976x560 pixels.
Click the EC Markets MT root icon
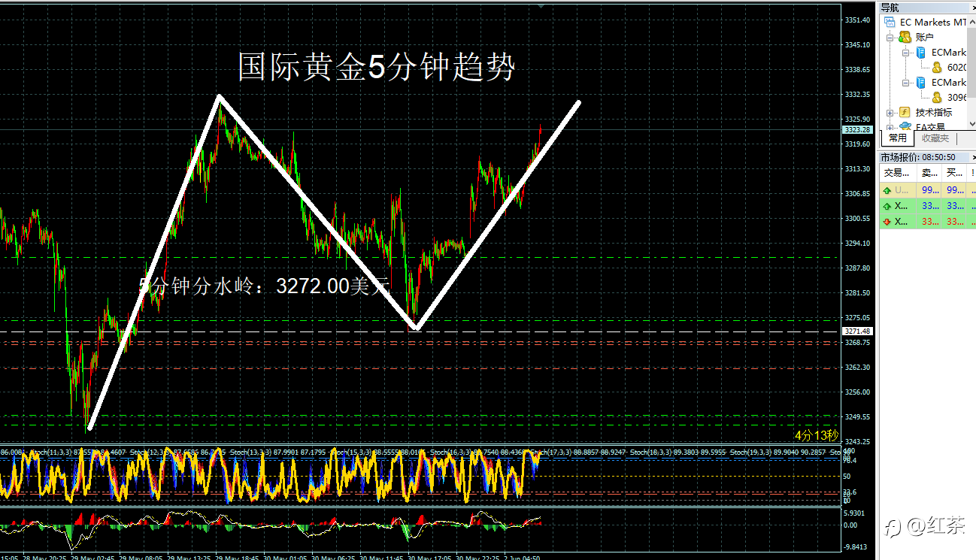[890, 23]
